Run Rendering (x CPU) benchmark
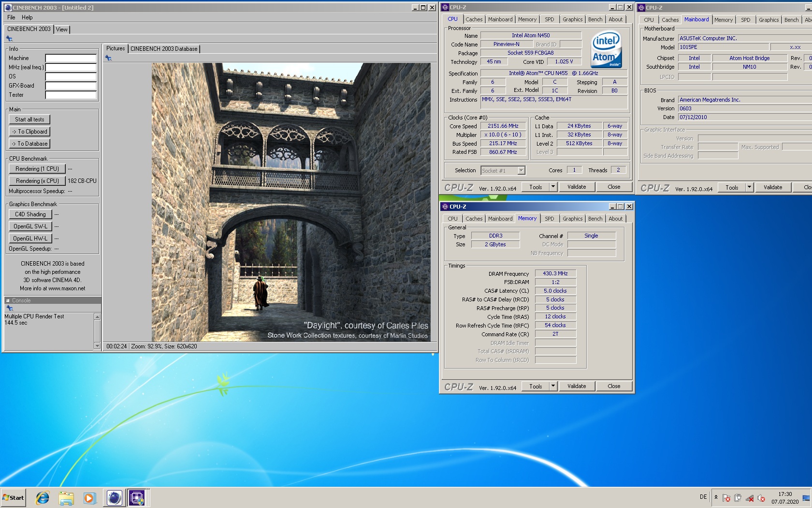The height and width of the screenshot is (508, 812). (x=37, y=181)
